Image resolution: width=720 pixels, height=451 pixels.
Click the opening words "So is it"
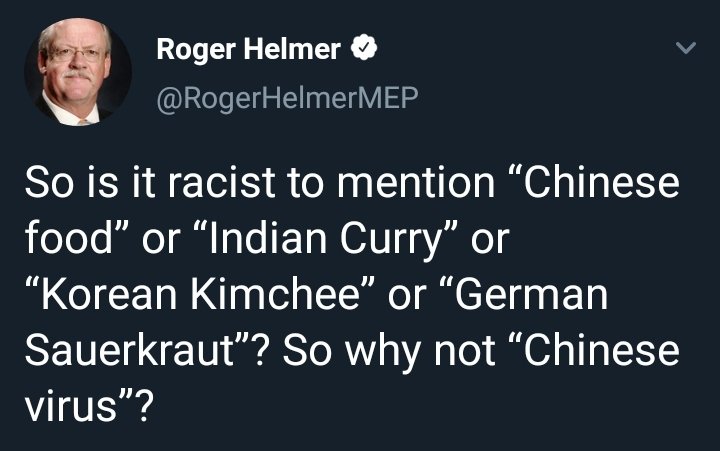coord(86,186)
